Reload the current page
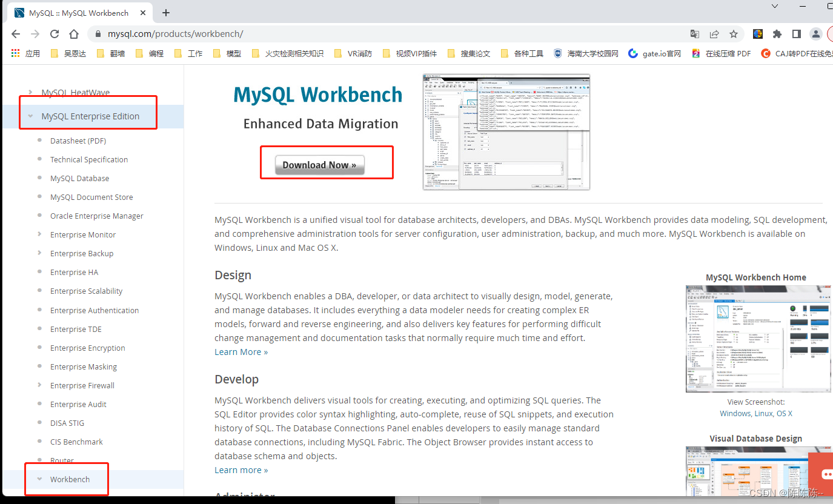 [x=55, y=34]
